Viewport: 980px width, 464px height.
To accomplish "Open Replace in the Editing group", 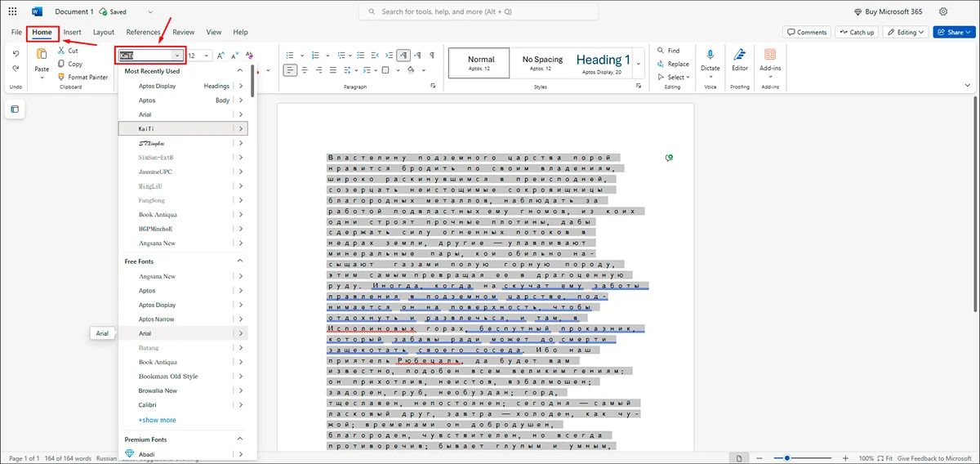I will [x=672, y=64].
